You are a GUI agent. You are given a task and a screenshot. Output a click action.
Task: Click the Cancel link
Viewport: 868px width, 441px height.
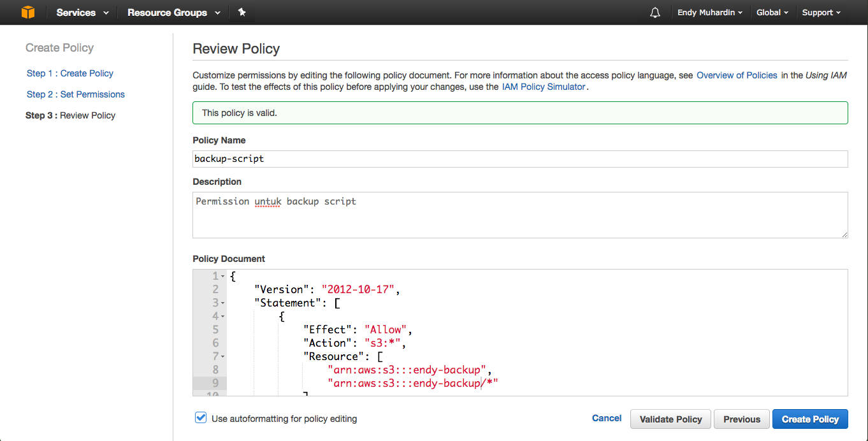[x=607, y=418]
